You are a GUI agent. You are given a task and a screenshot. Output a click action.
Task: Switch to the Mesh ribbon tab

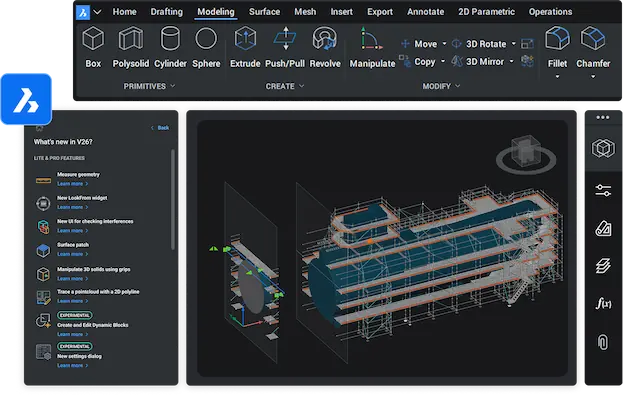[305, 12]
